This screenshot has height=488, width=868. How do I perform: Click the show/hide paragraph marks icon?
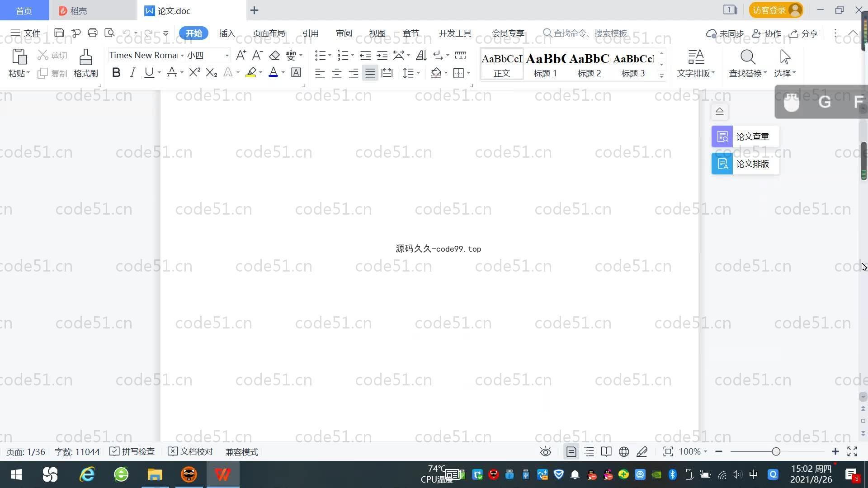pyautogui.click(x=438, y=55)
